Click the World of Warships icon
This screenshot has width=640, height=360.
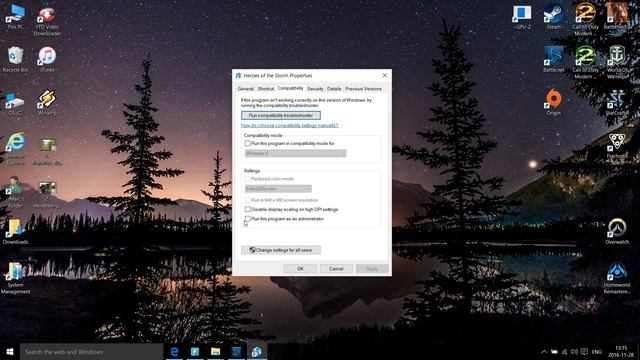(617, 62)
